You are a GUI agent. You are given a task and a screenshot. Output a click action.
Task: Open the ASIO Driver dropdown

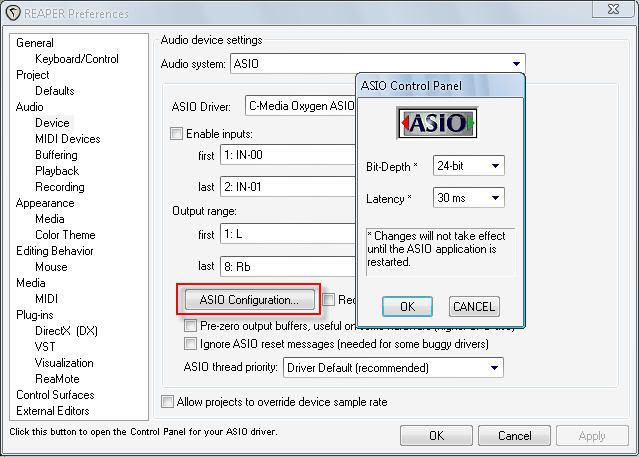(300, 106)
